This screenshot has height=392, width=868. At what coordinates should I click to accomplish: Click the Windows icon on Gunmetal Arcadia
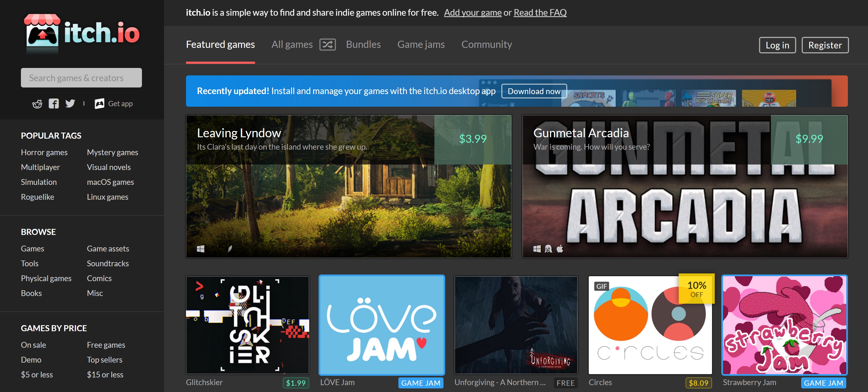(x=537, y=249)
